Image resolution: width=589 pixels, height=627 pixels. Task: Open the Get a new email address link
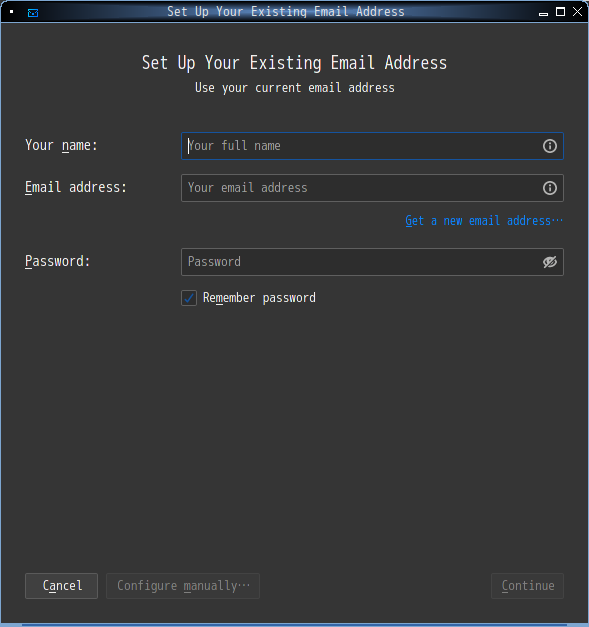[484, 221]
